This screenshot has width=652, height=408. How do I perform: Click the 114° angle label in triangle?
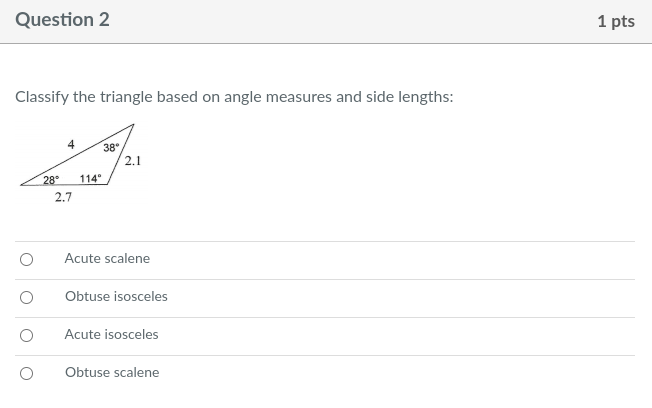tap(90, 179)
